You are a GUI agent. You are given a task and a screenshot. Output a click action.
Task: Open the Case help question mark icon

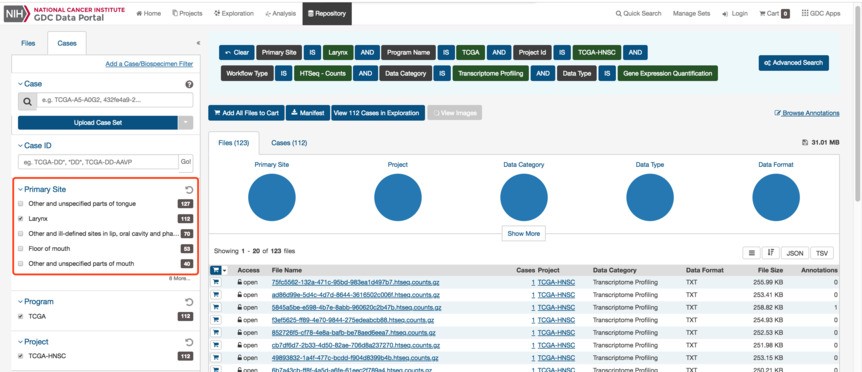pos(189,84)
